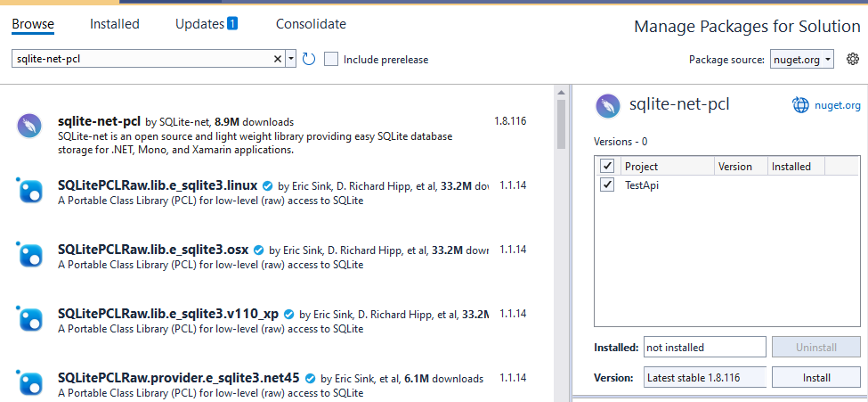
Task: Toggle the select-all projects checkbox in header
Action: click(607, 166)
